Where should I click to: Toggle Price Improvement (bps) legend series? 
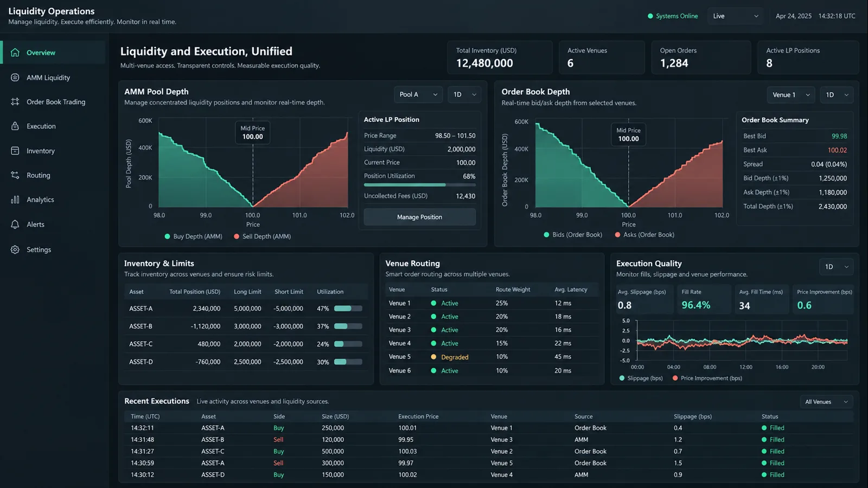[707, 378]
